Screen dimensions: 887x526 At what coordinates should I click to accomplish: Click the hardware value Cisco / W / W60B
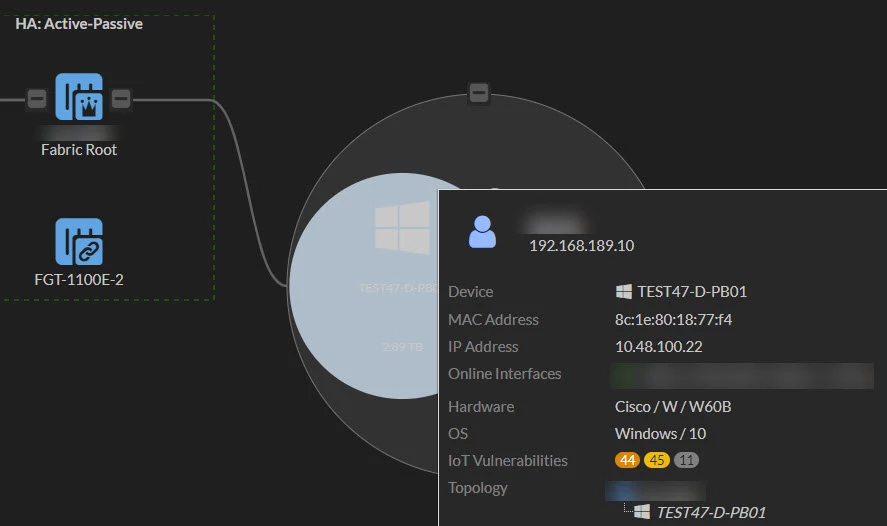[x=673, y=407]
